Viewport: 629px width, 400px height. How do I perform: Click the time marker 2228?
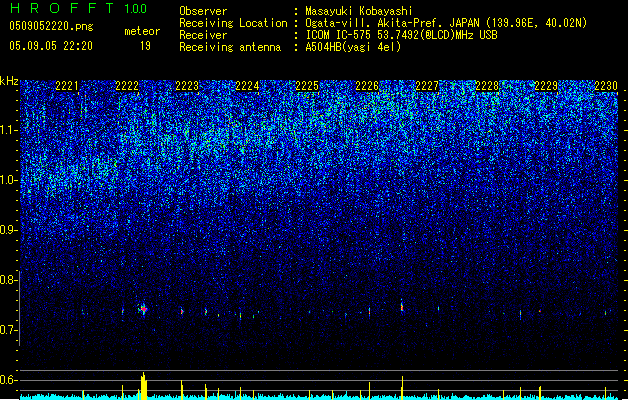487,86
